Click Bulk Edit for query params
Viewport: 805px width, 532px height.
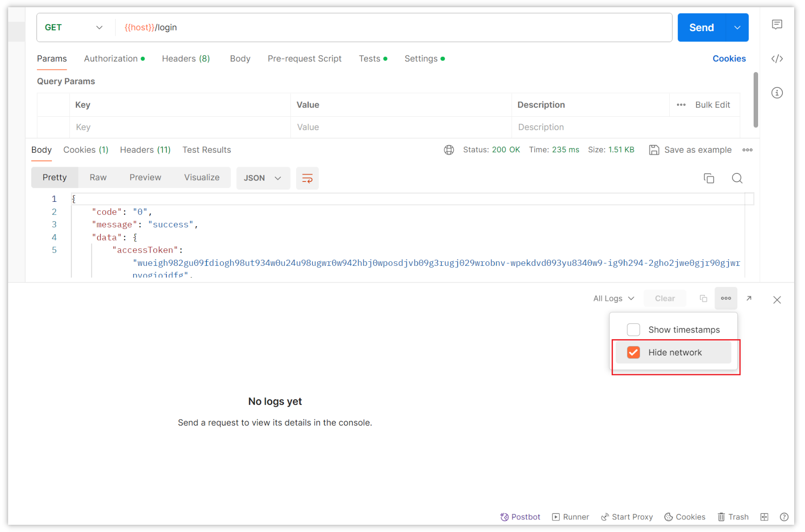tap(712, 105)
